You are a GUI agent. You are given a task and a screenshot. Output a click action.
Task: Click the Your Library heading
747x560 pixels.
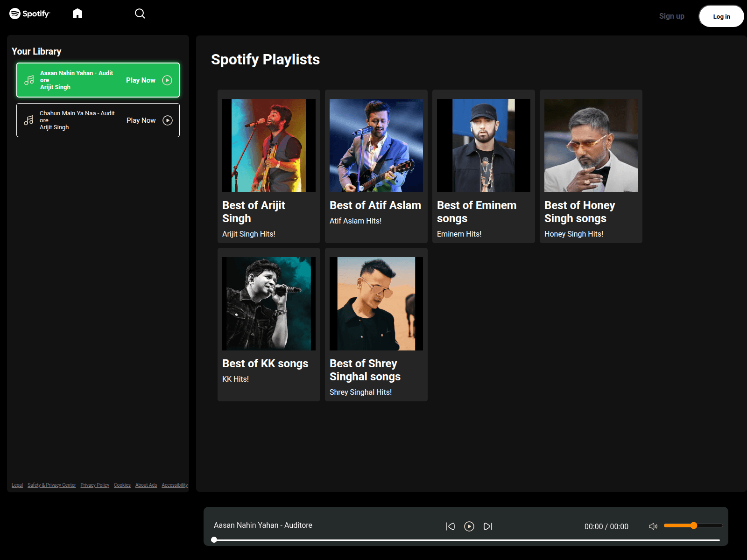[x=36, y=51]
